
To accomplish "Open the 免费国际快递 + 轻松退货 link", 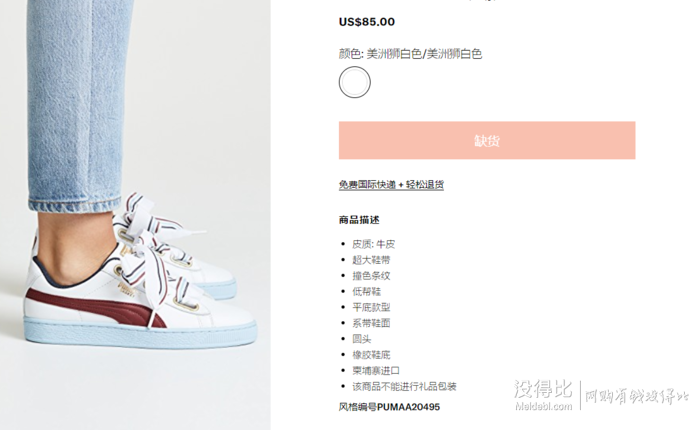I will click(x=391, y=184).
